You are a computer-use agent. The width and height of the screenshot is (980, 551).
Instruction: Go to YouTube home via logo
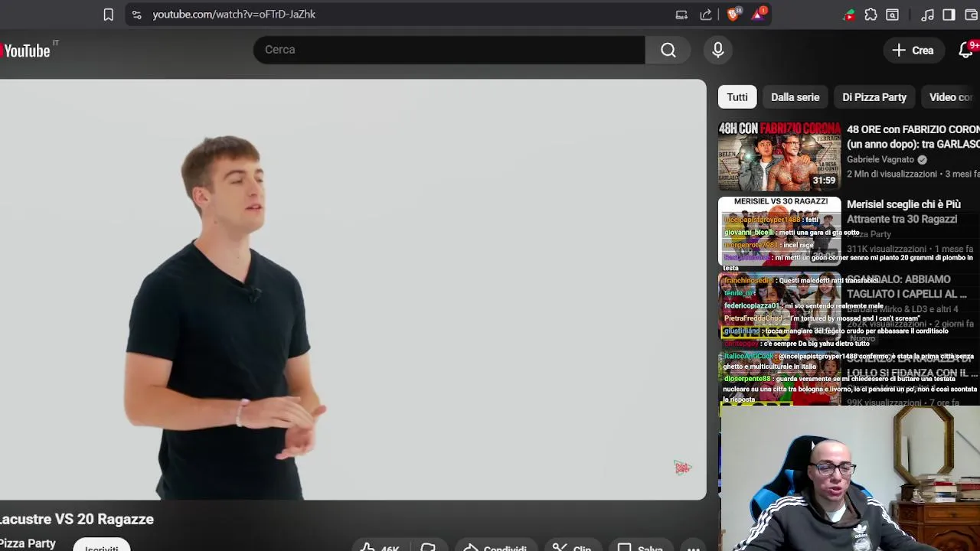click(27, 51)
